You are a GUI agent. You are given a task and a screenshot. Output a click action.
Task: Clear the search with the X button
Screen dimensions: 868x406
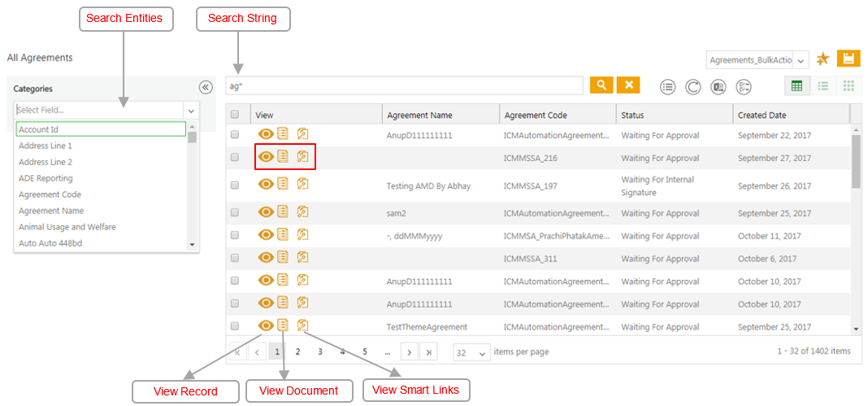[628, 85]
